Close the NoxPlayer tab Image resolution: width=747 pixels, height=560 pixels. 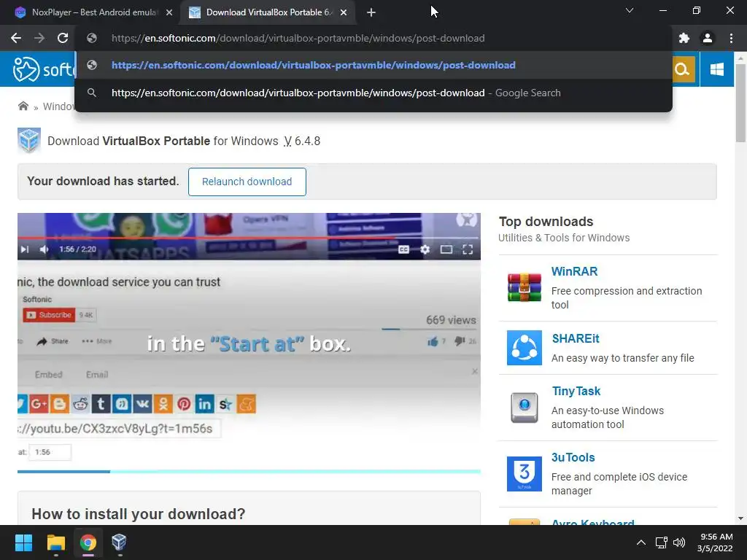(169, 13)
